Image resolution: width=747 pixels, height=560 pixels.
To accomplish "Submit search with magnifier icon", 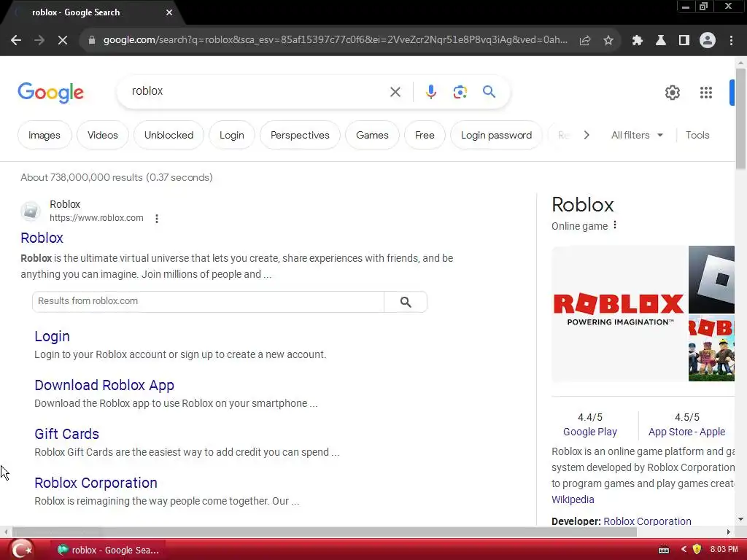I will tap(489, 91).
